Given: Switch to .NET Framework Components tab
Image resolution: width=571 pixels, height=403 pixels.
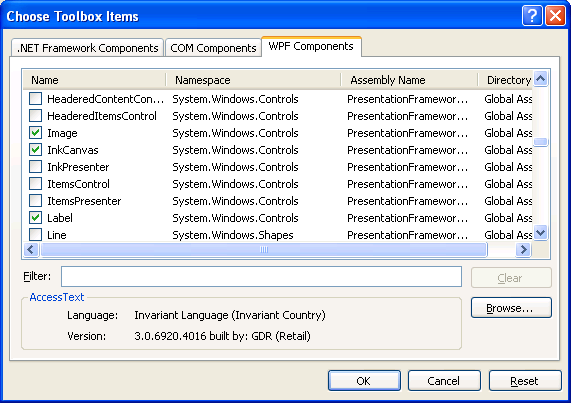Looking at the screenshot, I should (x=87, y=48).
